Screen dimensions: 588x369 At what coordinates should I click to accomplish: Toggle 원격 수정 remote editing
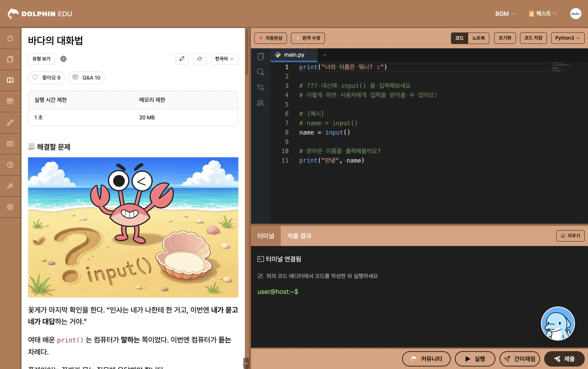click(308, 38)
